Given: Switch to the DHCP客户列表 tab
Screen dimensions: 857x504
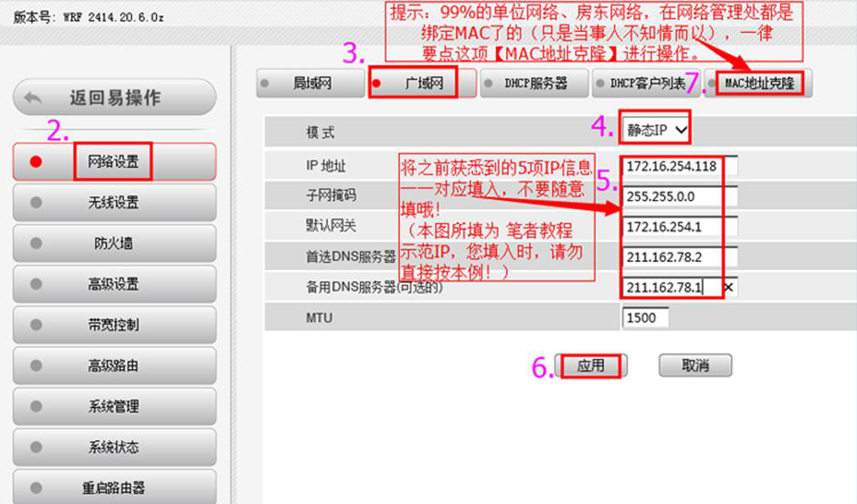Looking at the screenshot, I should pyautogui.click(x=646, y=84).
